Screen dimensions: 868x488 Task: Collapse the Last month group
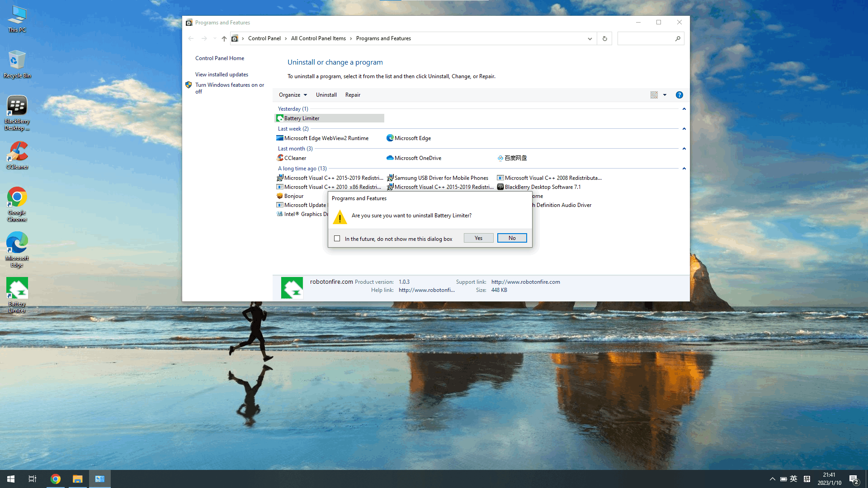coord(684,149)
